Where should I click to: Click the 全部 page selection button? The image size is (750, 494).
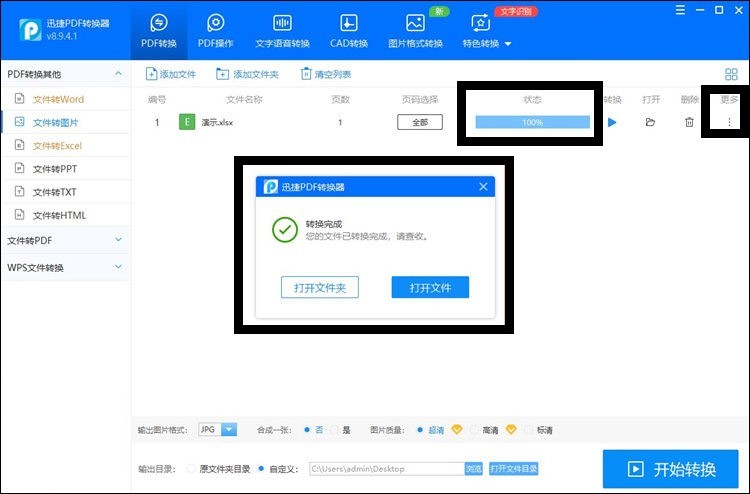[420, 122]
